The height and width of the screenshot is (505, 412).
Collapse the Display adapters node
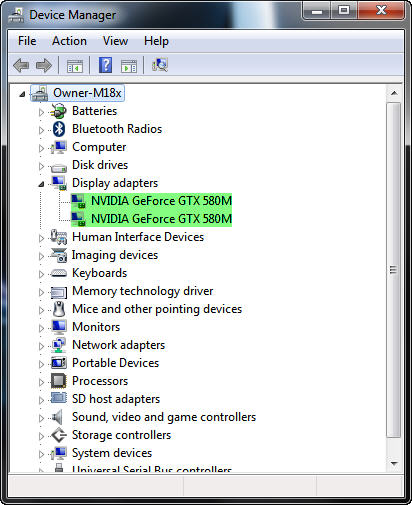pyautogui.click(x=41, y=184)
